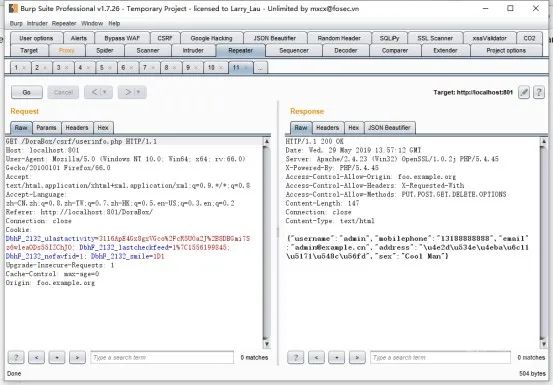The width and height of the screenshot is (553, 386).
Task: Click the Access-Control-Allow-Origin response header
Action: (371, 177)
